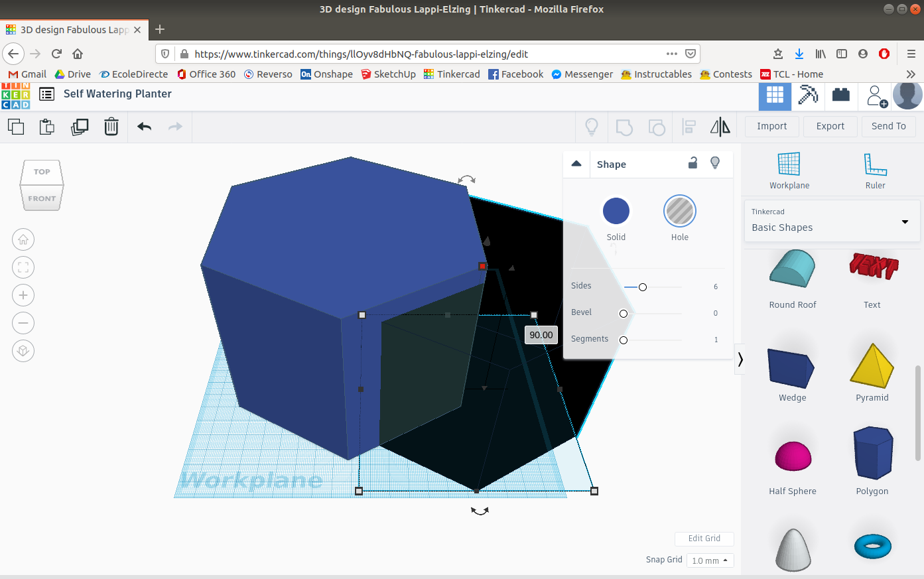Open the Gmail bookmark
Image resolution: width=924 pixels, height=579 pixels.
pos(27,74)
